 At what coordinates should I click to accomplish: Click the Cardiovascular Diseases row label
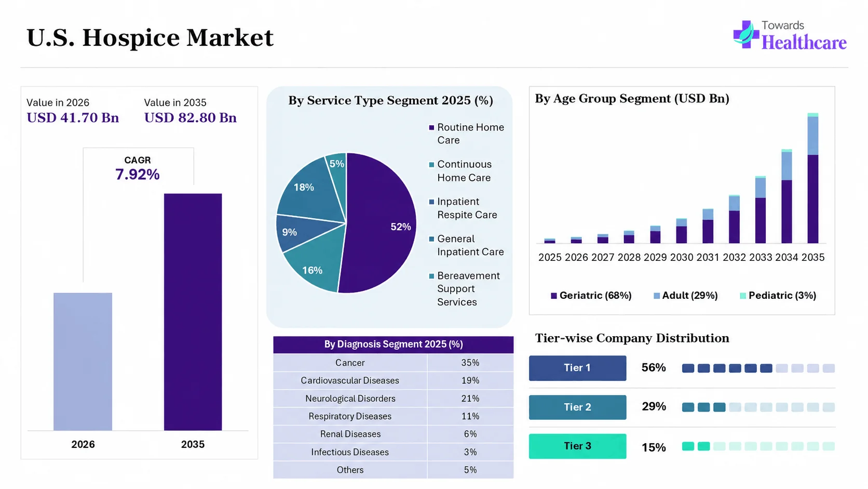pos(350,380)
